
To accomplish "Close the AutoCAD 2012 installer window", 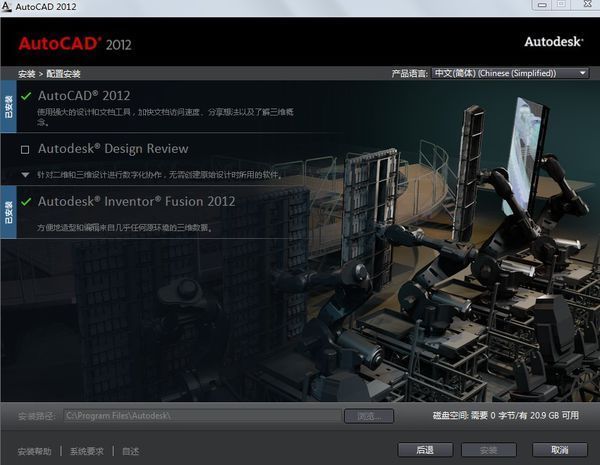I will tap(588, 4).
